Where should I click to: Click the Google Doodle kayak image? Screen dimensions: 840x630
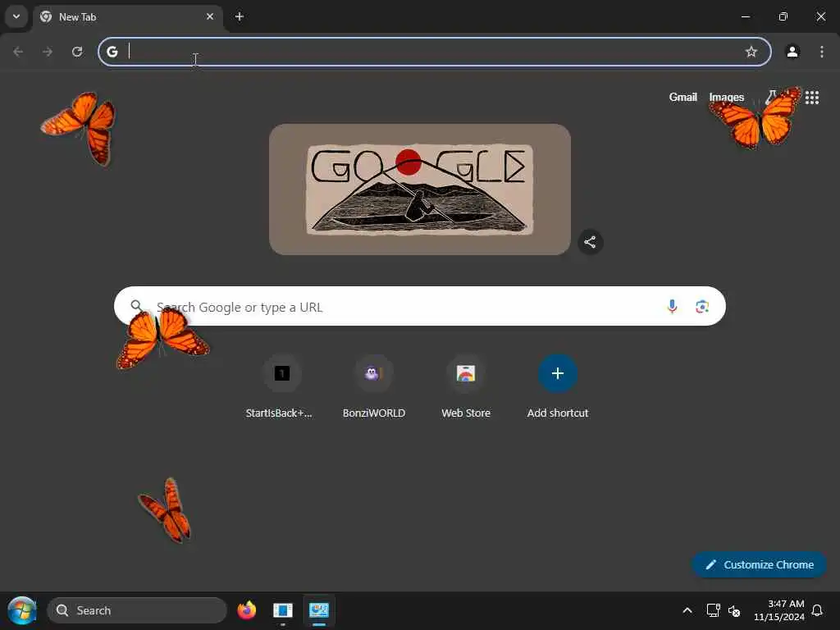pyautogui.click(x=419, y=189)
